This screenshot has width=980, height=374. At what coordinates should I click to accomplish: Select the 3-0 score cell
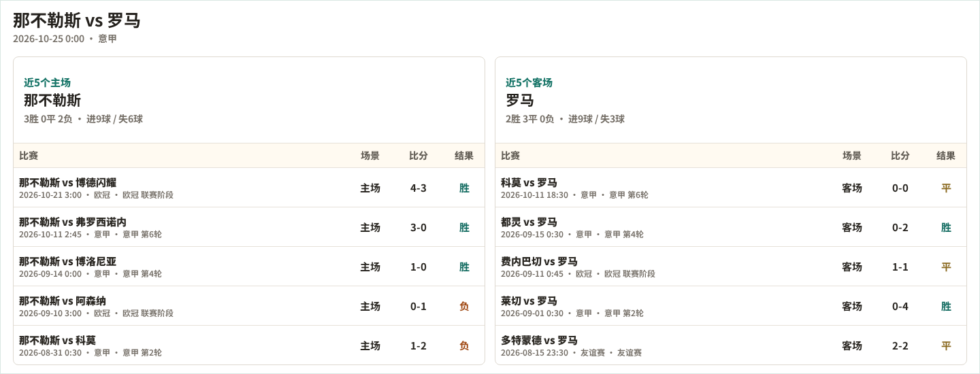point(419,228)
